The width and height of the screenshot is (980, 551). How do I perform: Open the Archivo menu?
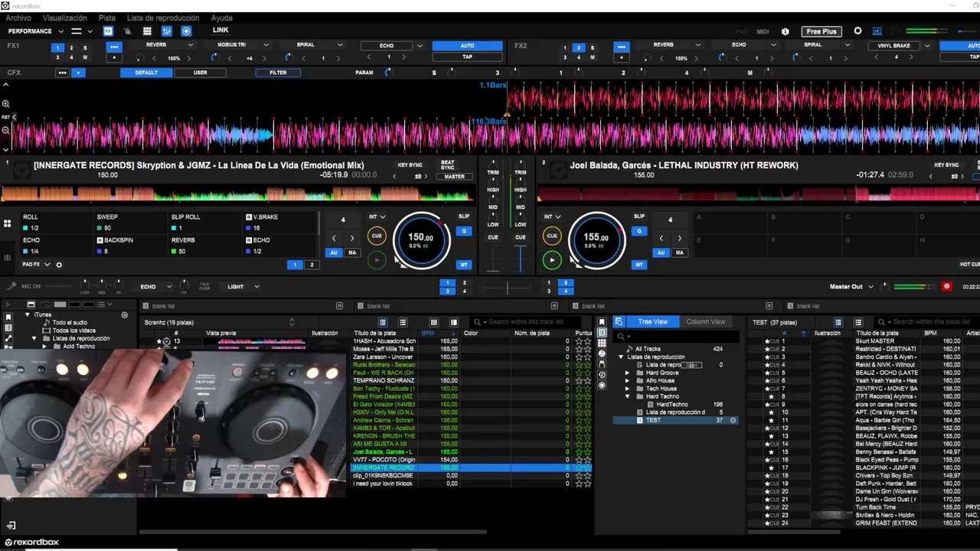pos(18,18)
